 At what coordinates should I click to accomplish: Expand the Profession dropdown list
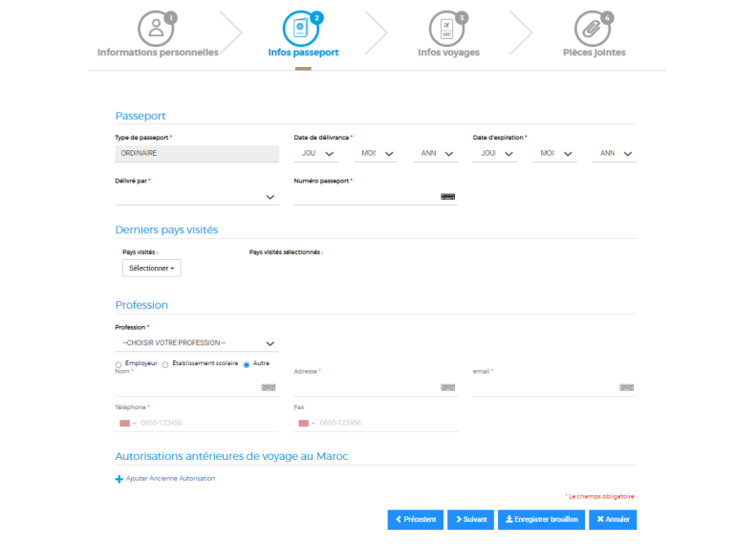point(197,343)
